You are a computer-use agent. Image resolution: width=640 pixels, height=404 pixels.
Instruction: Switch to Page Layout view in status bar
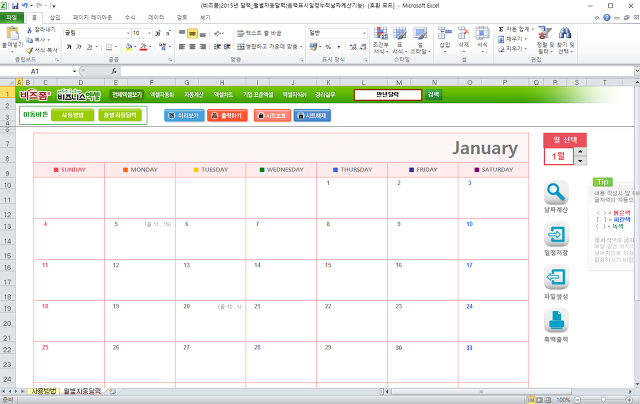(x=539, y=400)
